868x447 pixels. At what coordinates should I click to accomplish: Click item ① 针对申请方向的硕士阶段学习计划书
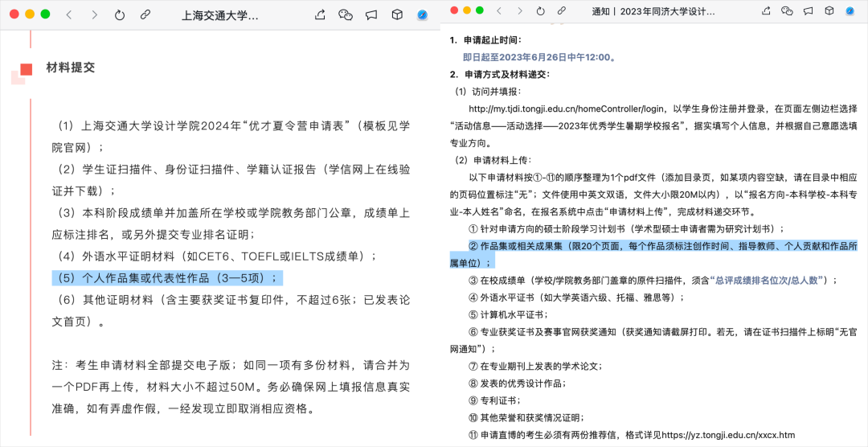[x=625, y=229]
